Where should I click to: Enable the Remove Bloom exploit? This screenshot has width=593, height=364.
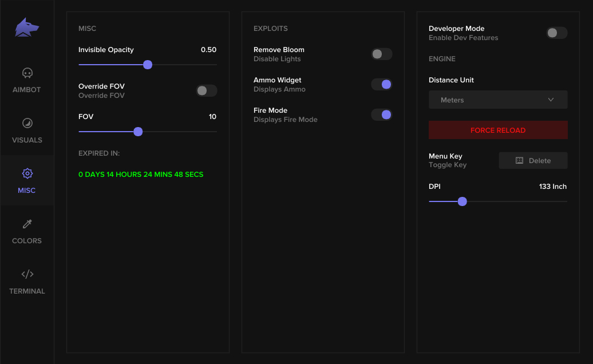381,54
